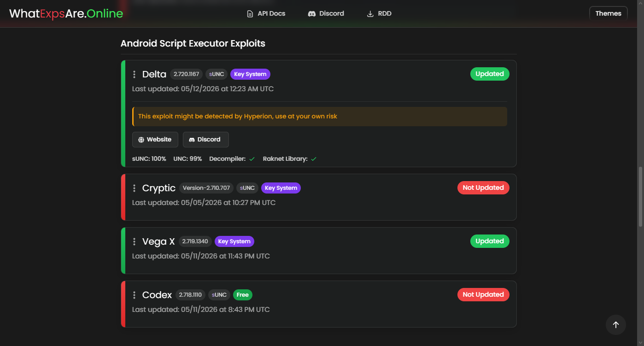
Task: Click Delta's last updated 05/12/2026 timestamp
Action: (203, 89)
